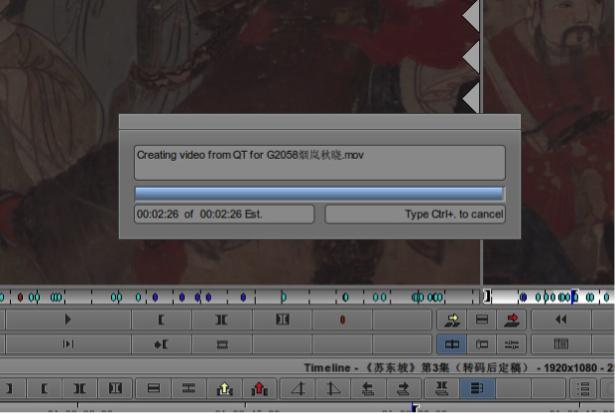This screenshot has width=615, height=414.
Task: Click the first triangle fade button on the timeline toolbar
Action: (298, 388)
